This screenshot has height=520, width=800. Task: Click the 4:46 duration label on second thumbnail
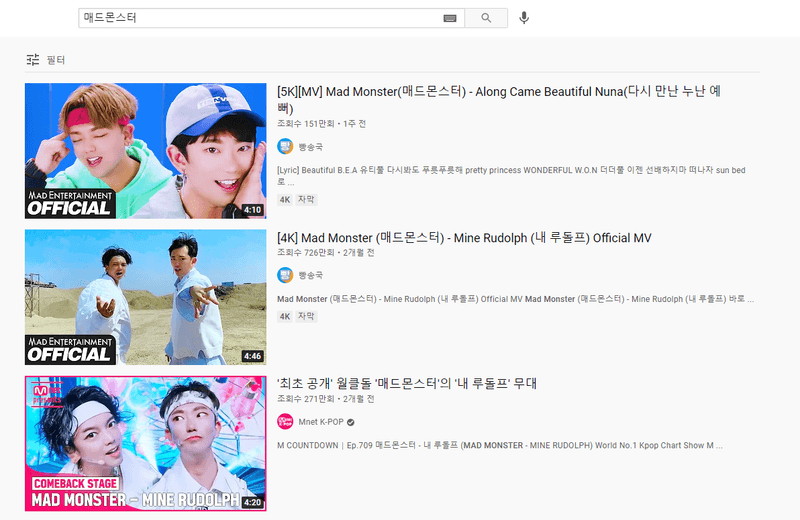coord(252,356)
